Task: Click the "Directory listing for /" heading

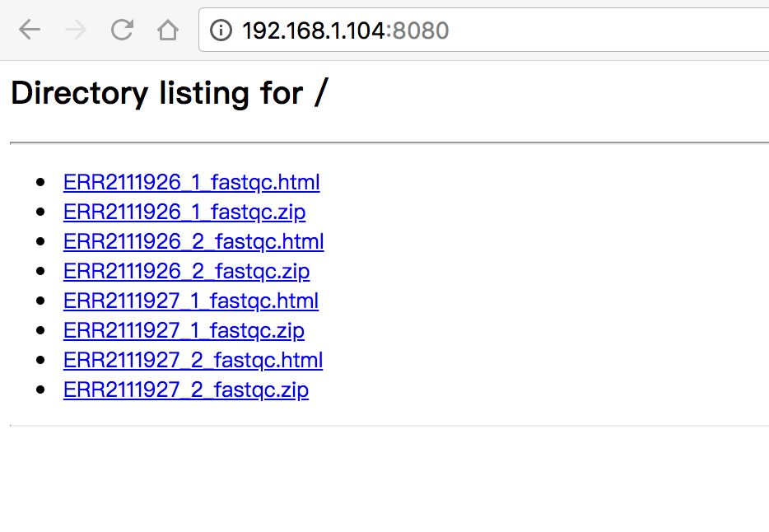Action: point(169,93)
